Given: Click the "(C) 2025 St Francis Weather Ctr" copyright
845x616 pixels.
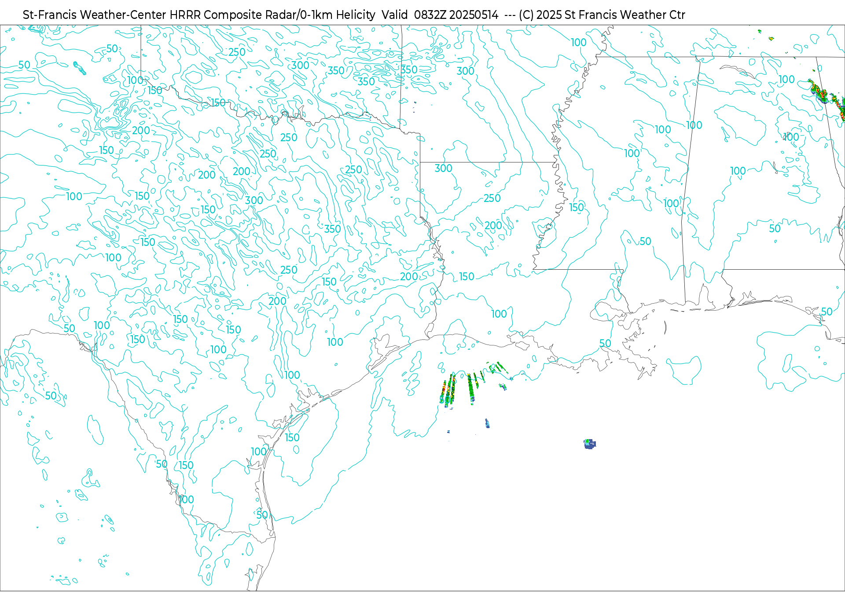Looking at the screenshot, I should (x=602, y=15).
